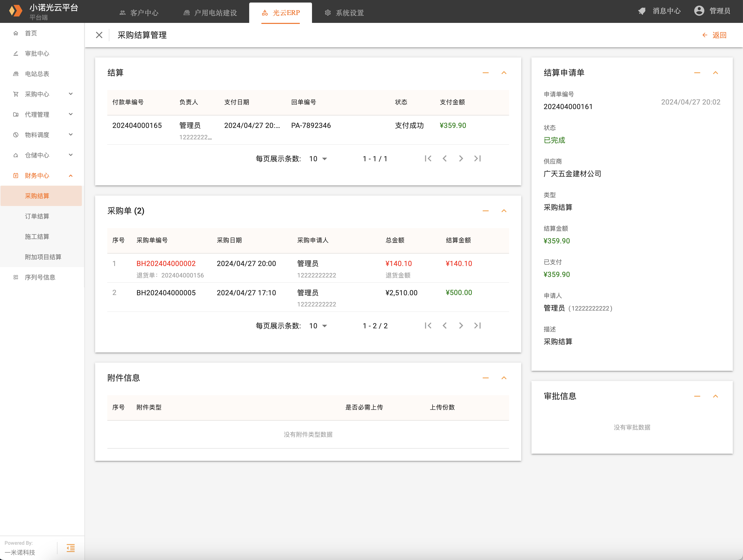Go to first page in 结算 table
743x560 pixels.
point(428,158)
